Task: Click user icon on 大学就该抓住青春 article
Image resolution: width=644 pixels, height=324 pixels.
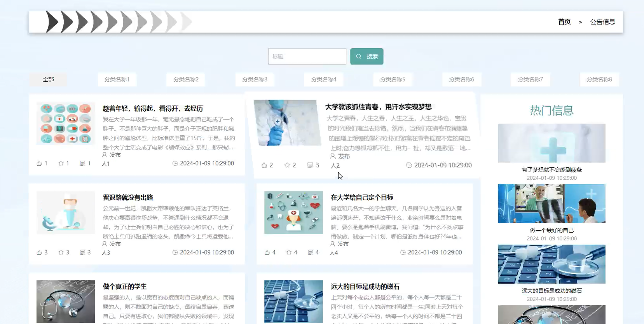Action: [x=333, y=156]
